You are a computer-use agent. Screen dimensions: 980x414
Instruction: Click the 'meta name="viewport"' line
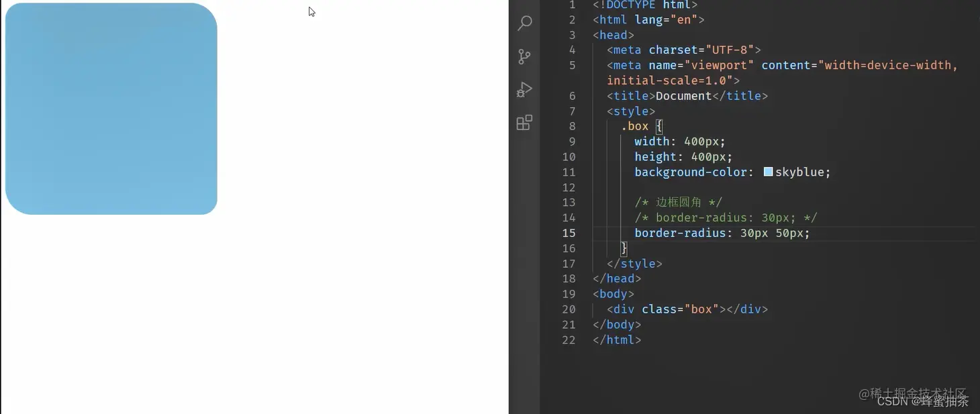tap(783, 65)
